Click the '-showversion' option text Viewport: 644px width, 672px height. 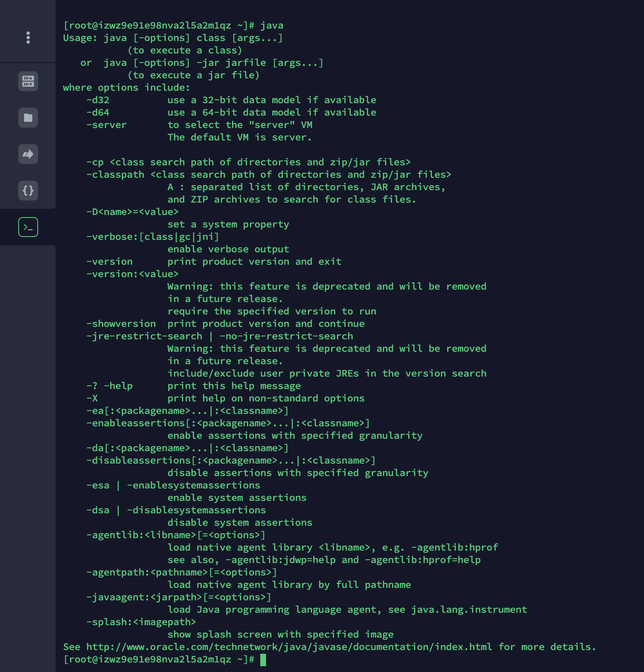click(121, 324)
